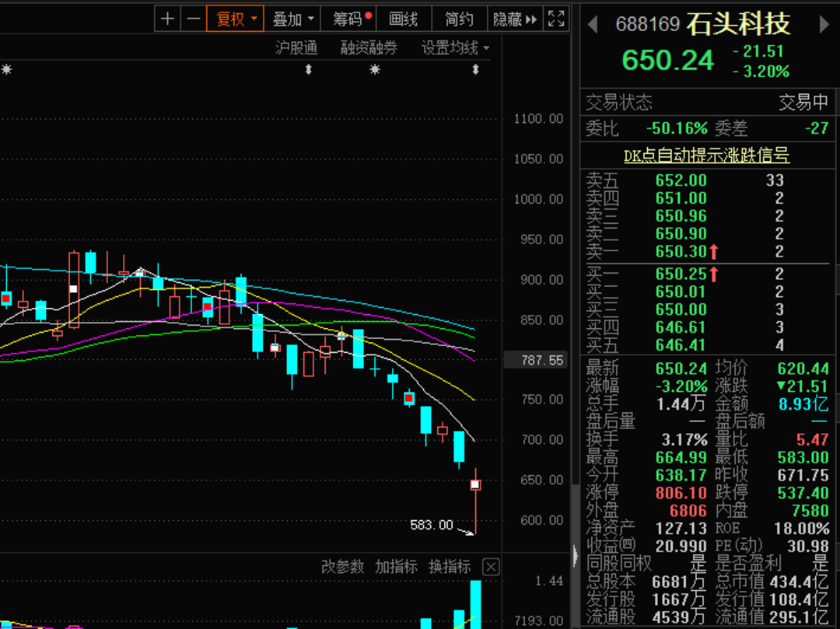The width and height of the screenshot is (840, 629).
Task: Click the 卖五 price 652.00
Action: coord(681,180)
